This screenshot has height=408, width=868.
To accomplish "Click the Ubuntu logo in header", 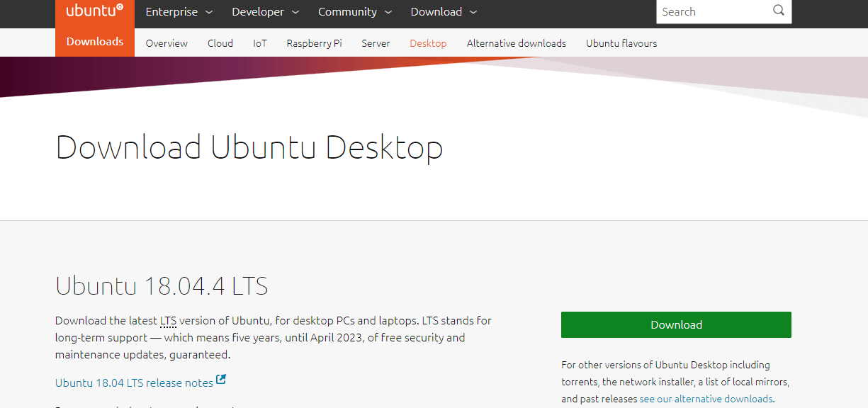I will point(95,11).
